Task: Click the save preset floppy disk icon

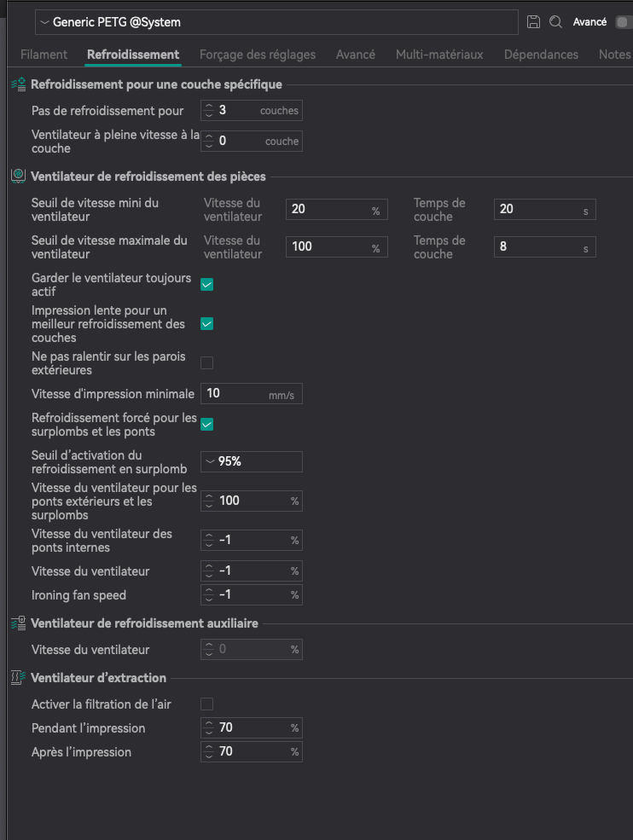Action: click(x=534, y=22)
